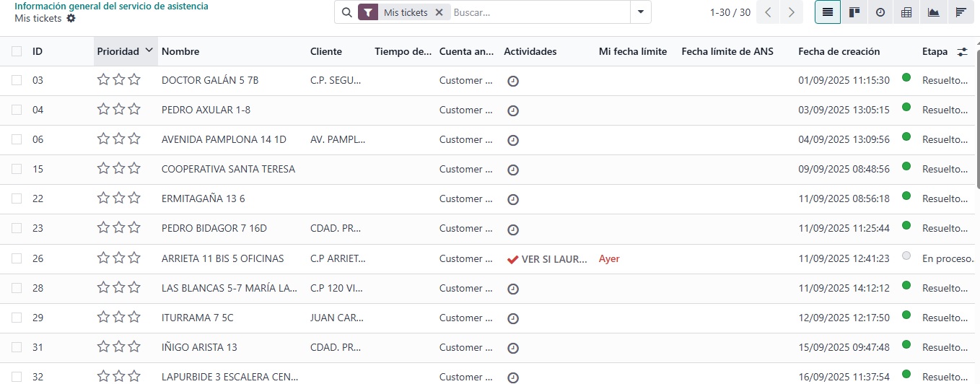Select checkbox for ticket 06
Image resolution: width=980 pixels, height=384 pixels.
pos(17,139)
